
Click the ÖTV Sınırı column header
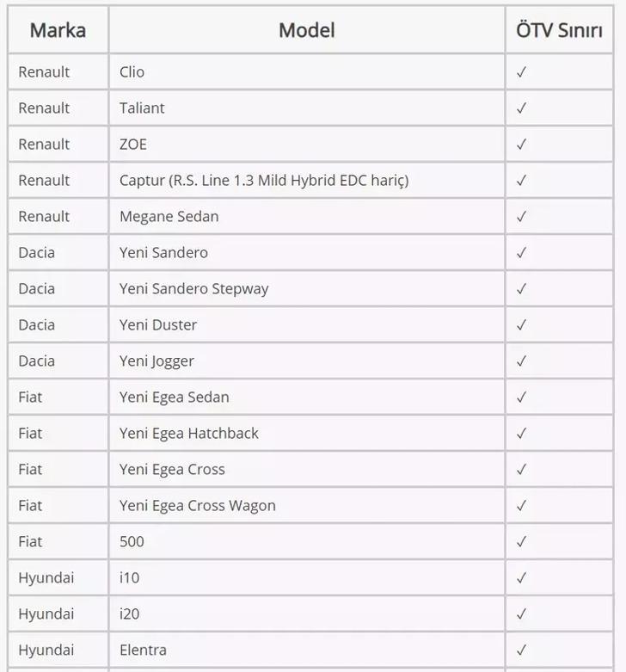(559, 30)
